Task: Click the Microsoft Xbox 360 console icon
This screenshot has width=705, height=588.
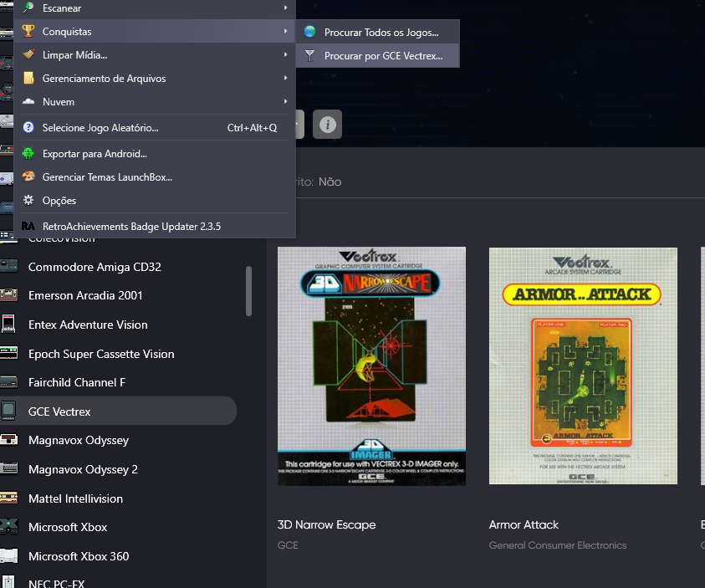Action: point(9,556)
